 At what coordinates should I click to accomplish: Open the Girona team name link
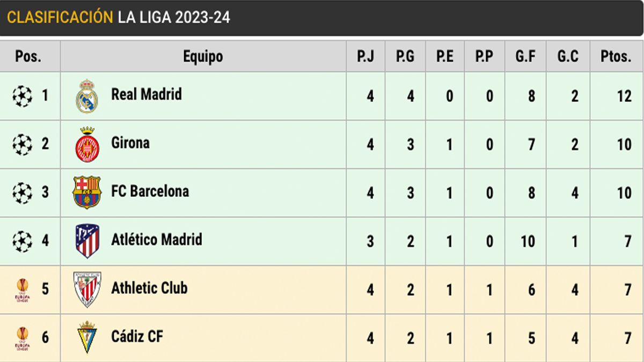coord(130,143)
